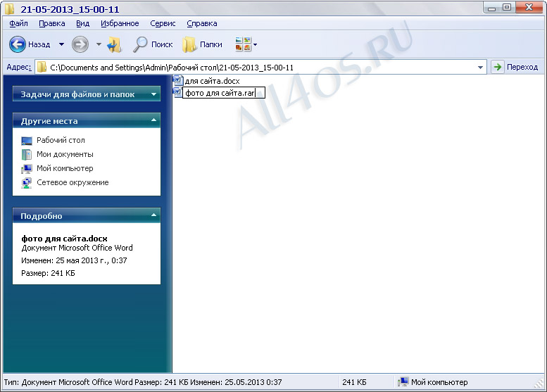Click the Back (Назад) arrow icon
The image size is (547, 392).
[18, 44]
